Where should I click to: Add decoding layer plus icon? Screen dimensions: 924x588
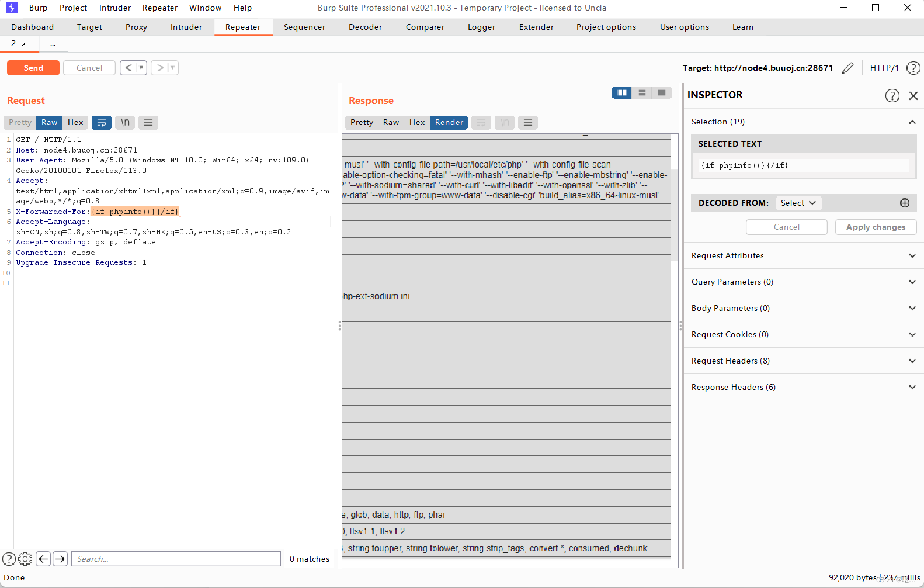(905, 203)
